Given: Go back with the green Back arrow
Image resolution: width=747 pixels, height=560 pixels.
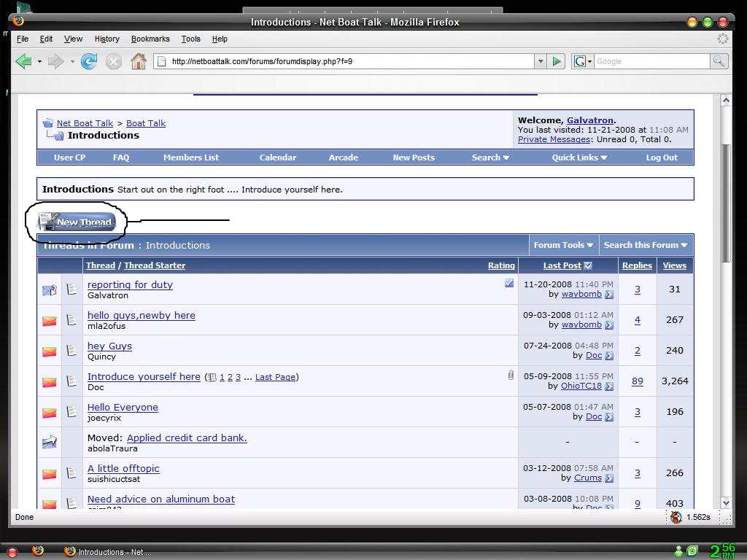Looking at the screenshot, I should (x=24, y=61).
